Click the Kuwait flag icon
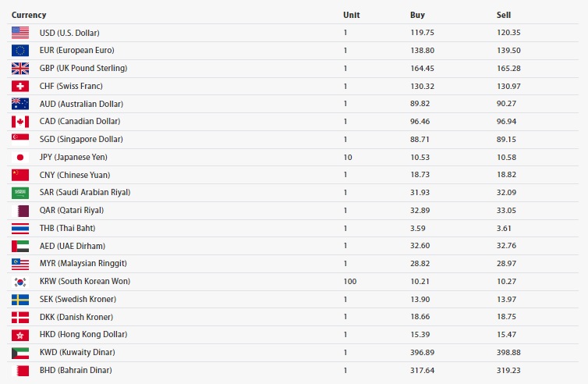The image size is (588, 384). (x=20, y=352)
